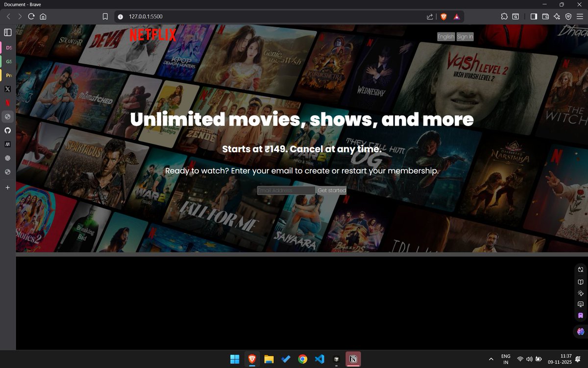Toggle the browser sidebar panel icon
Screen dimensions: 588x368
tap(534, 16)
